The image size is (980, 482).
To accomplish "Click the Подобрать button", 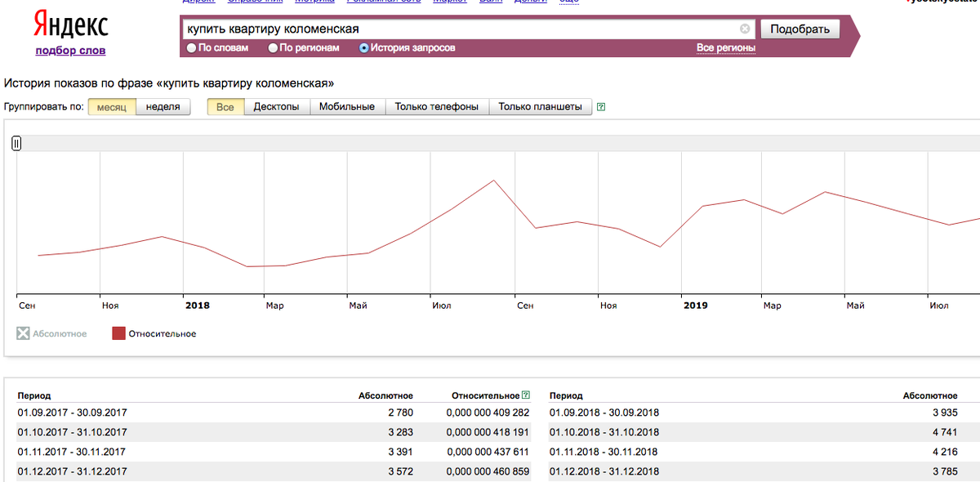I will pyautogui.click(x=800, y=29).
